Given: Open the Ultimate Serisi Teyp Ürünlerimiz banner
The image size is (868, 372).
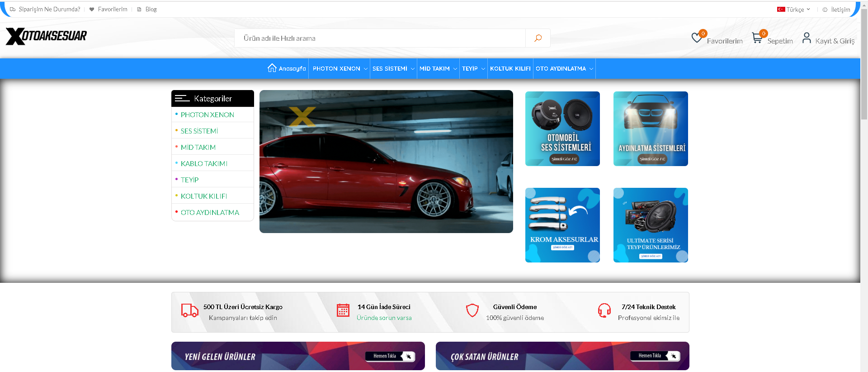Looking at the screenshot, I should (x=651, y=225).
